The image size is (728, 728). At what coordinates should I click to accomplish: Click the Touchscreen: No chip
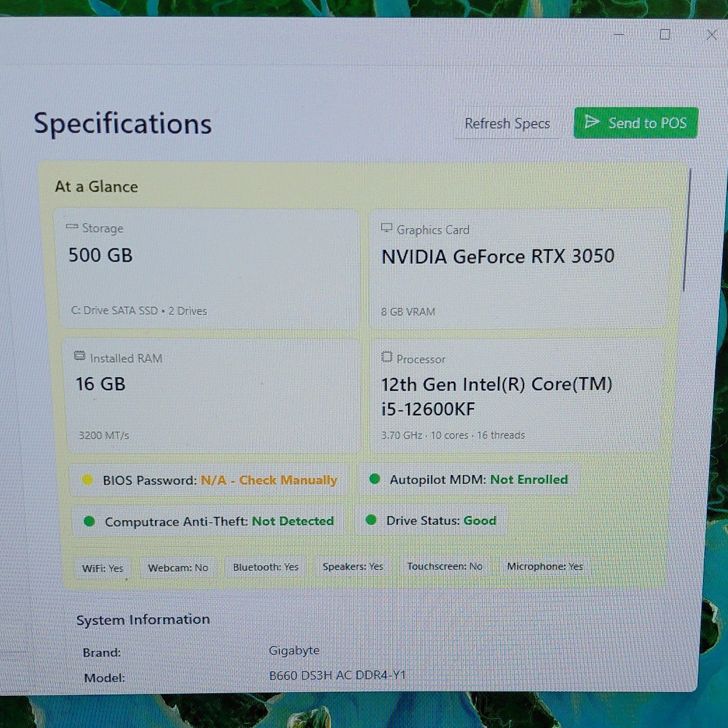445,566
